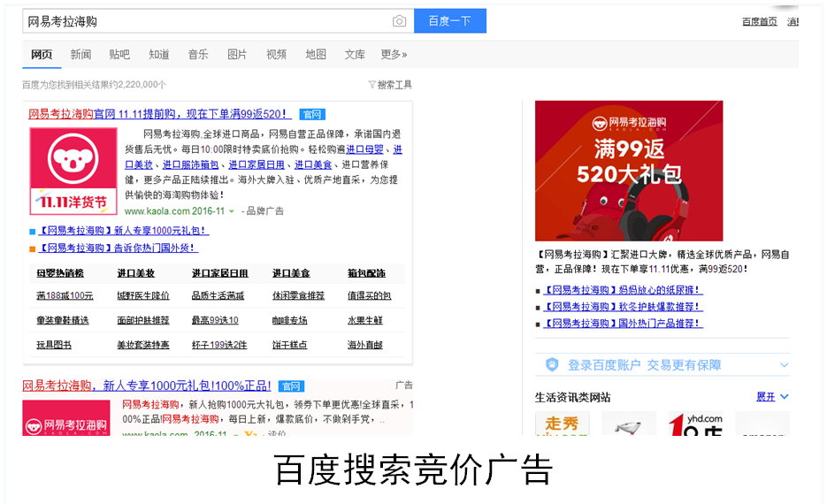Viewport: 827px width, 504px height.
Task: Open the 进口美食 inline link
Action: click(x=313, y=165)
